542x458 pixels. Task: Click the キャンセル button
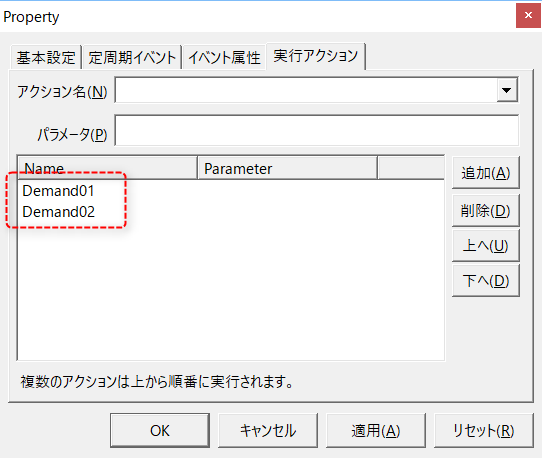(268, 430)
